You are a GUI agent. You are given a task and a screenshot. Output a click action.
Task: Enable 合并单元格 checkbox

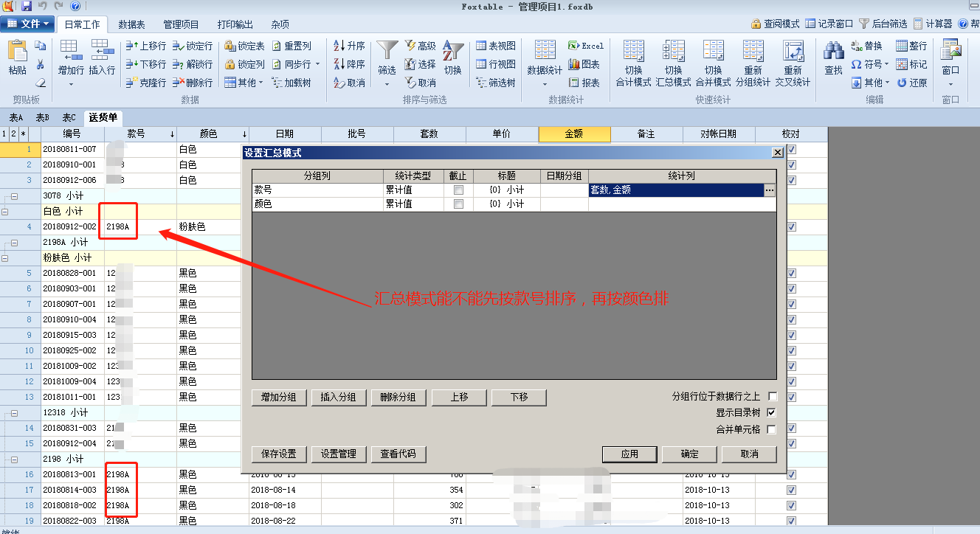point(773,429)
